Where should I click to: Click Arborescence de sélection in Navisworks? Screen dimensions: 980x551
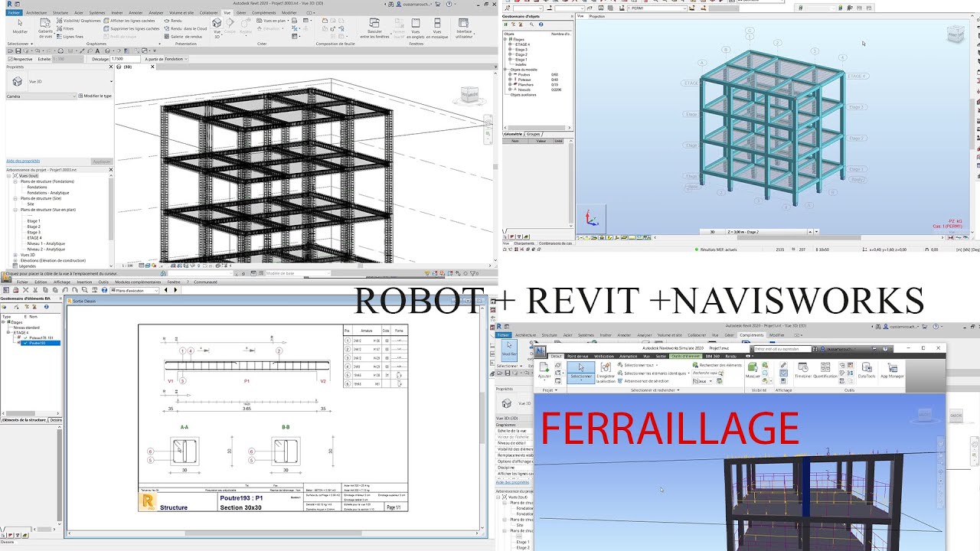click(643, 380)
